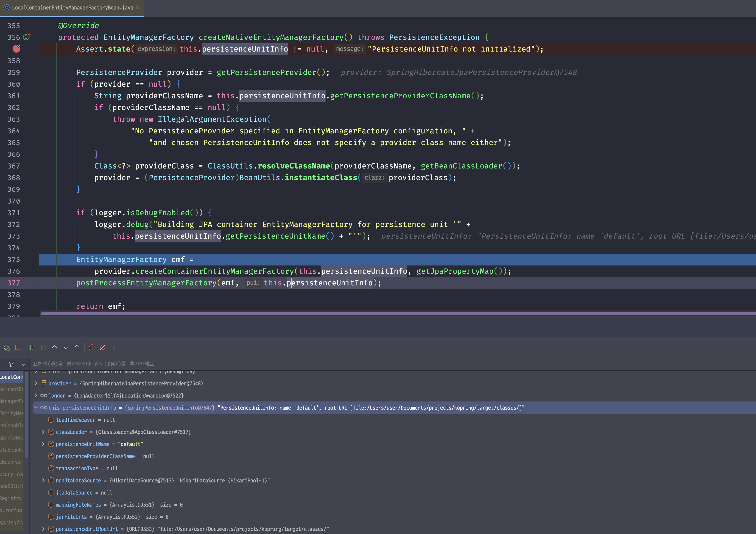Step out of the current method
The image size is (756, 534).
[77, 347]
